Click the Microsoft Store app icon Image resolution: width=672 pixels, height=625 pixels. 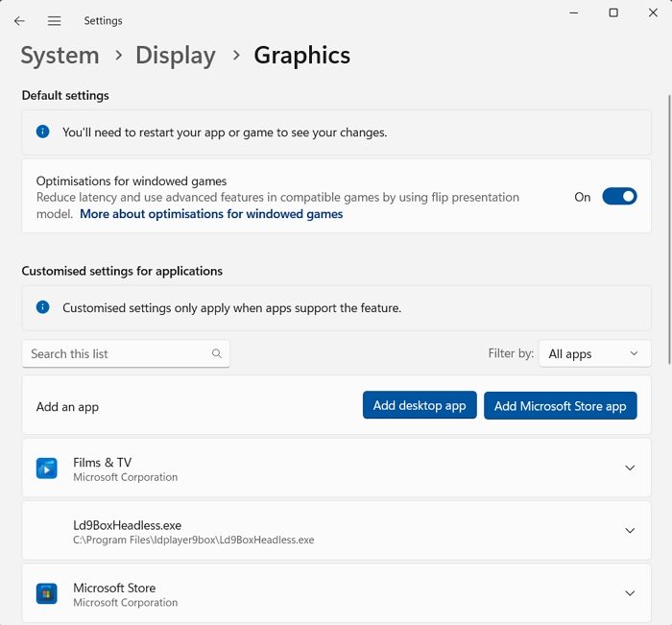pos(46,594)
